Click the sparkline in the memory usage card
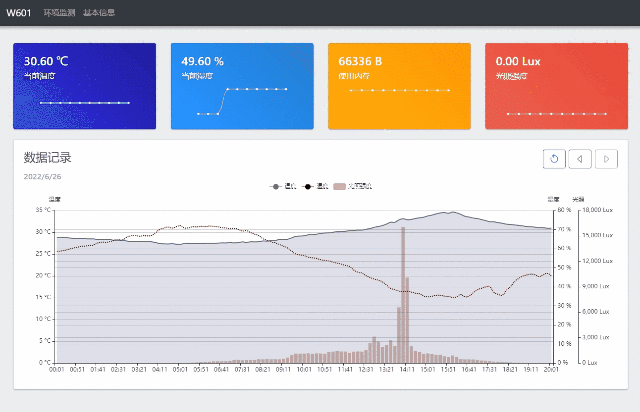The image size is (640, 412). [x=399, y=90]
